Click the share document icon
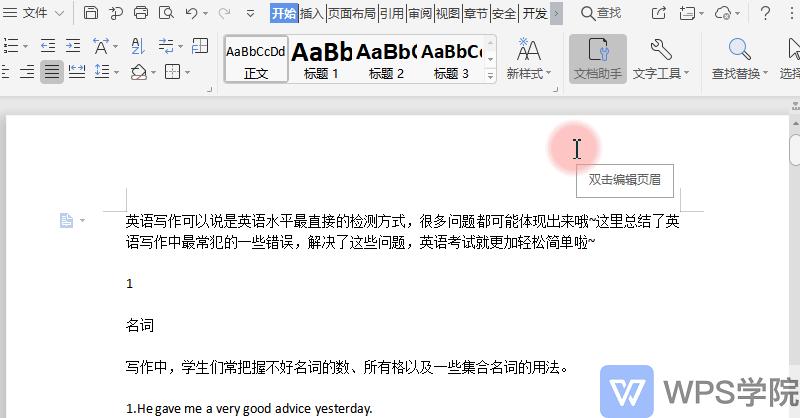The height and width of the screenshot is (418, 800). click(x=659, y=13)
